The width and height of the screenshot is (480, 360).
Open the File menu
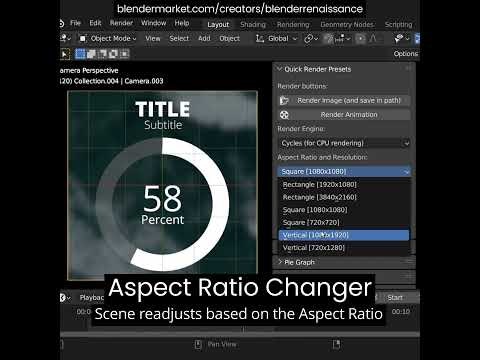coord(75,23)
